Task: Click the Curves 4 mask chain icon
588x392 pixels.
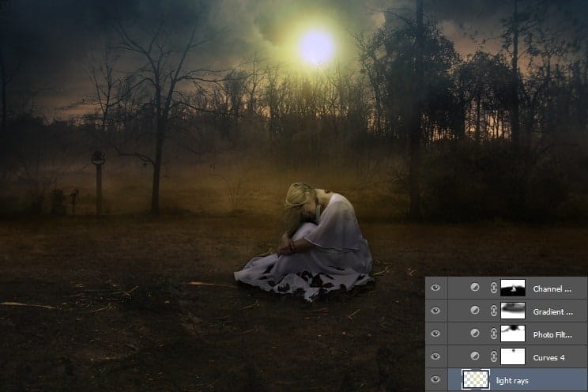Action: [x=494, y=356]
